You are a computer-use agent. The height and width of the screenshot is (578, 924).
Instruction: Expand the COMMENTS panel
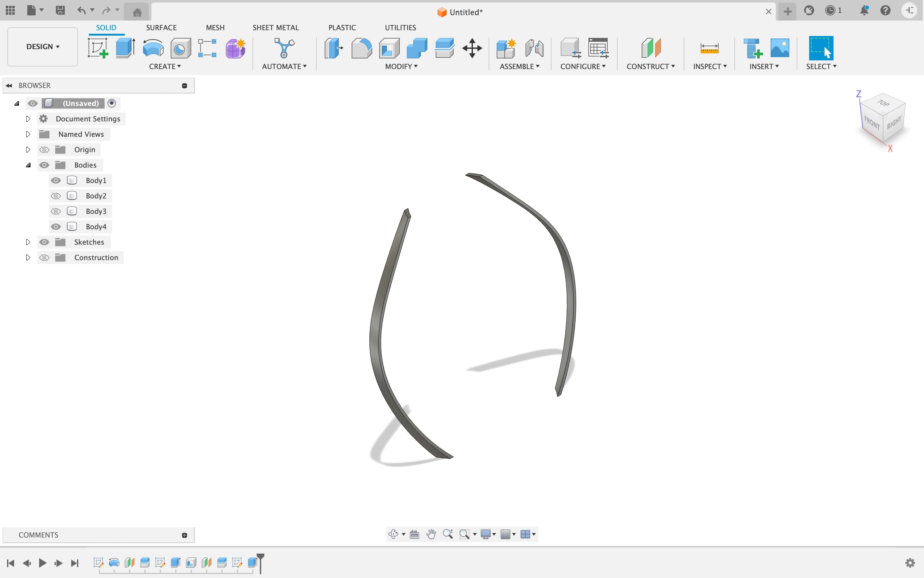(184, 535)
